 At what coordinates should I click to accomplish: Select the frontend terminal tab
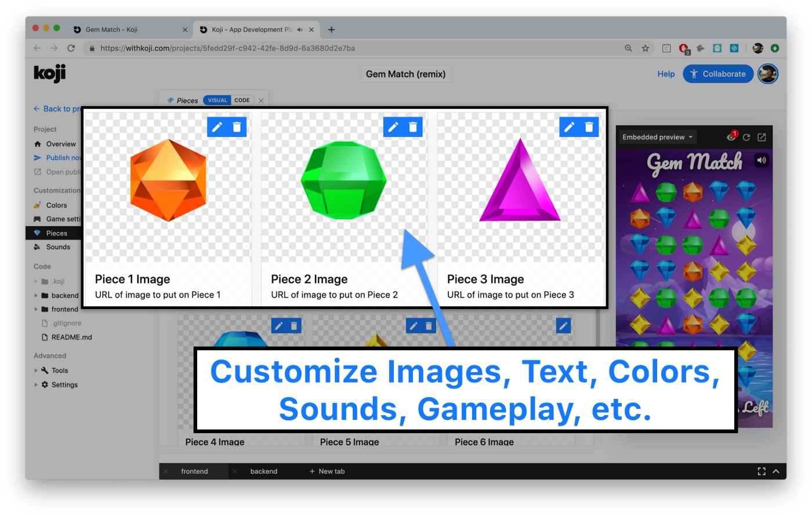(194, 472)
